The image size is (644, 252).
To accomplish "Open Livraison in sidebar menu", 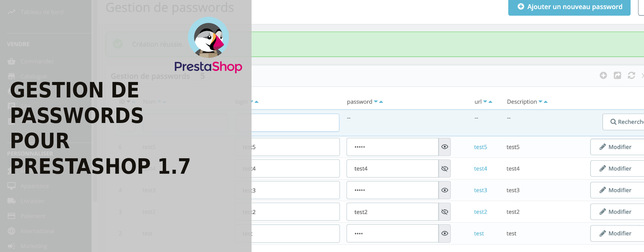I will (x=32, y=201).
